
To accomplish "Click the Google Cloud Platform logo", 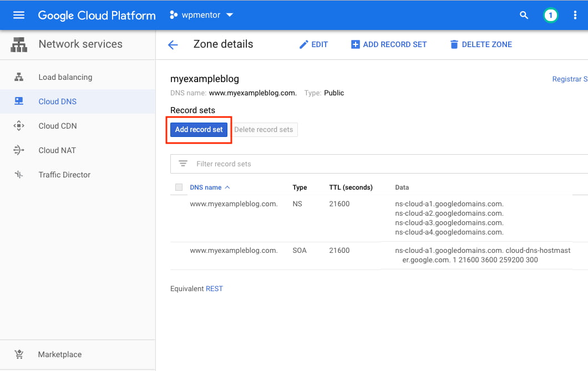I will pyautogui.click(x=97, y=16).
